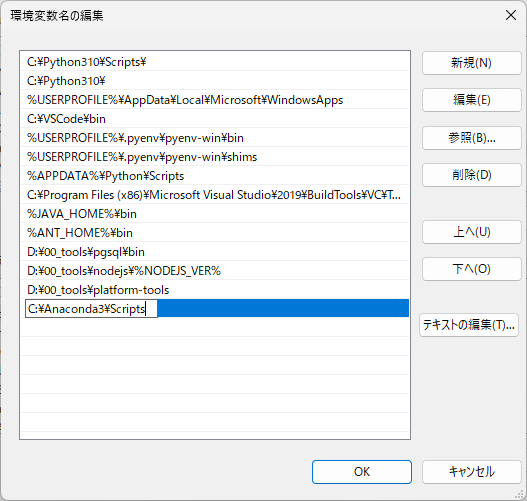This screenshot has width=527, height=501.
Task: Click the C:¥Anaconda3¥Scripts edit field
Action: pos(91,308)
